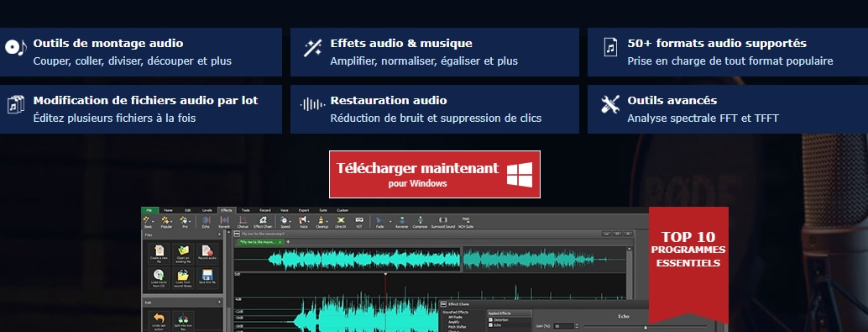868x332 pixels.
Task: Select AM Radio in WavePad Effects list
Action: click(x=456, y=317)
